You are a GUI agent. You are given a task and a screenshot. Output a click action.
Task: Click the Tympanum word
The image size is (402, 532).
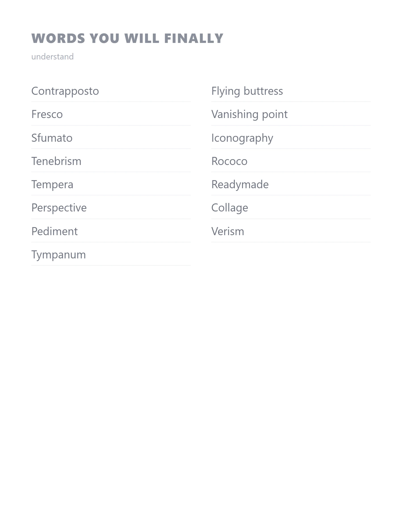[59, 254]
